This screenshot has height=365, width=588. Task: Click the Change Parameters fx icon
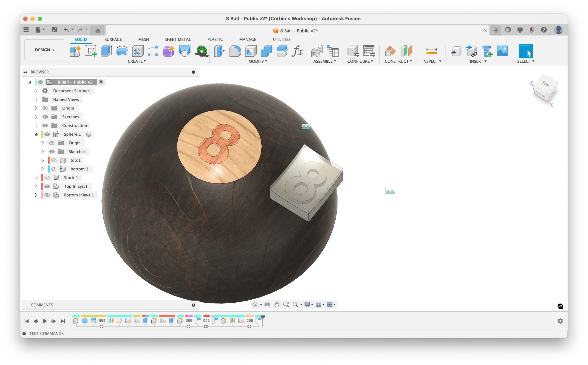pos(297,51)
